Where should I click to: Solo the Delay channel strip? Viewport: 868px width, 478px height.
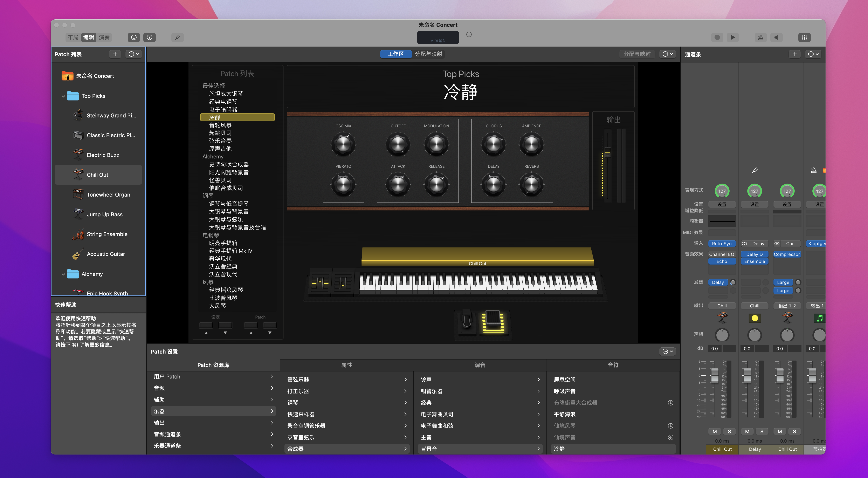(x=762, y=431)
